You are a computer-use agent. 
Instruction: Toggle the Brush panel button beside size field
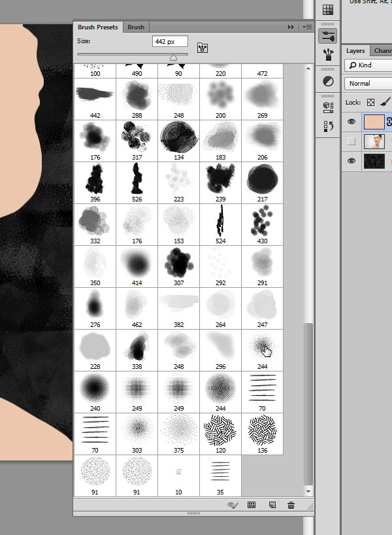pyautogui.click(x=202, y=48)
